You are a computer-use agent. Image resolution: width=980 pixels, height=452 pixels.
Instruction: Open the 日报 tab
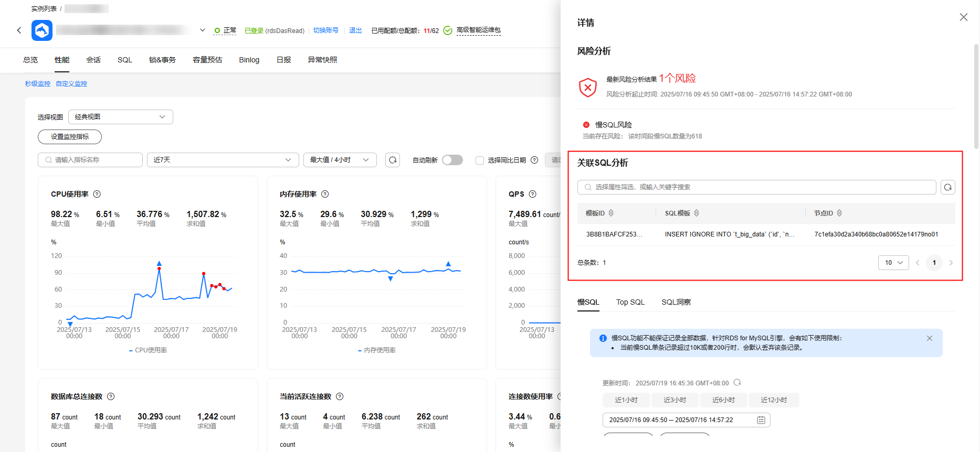pyautogui.click(x=284, y=60)
